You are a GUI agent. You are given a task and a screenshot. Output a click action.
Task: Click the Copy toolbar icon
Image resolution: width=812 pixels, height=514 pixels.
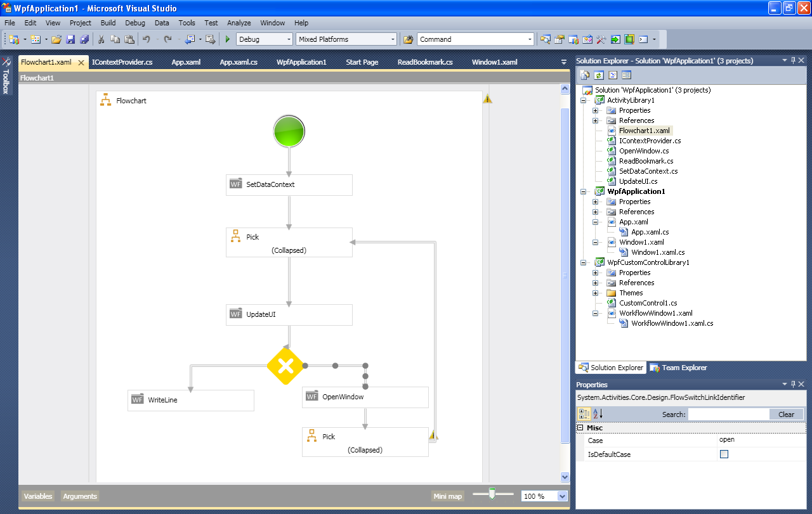(x=115, y=39)
